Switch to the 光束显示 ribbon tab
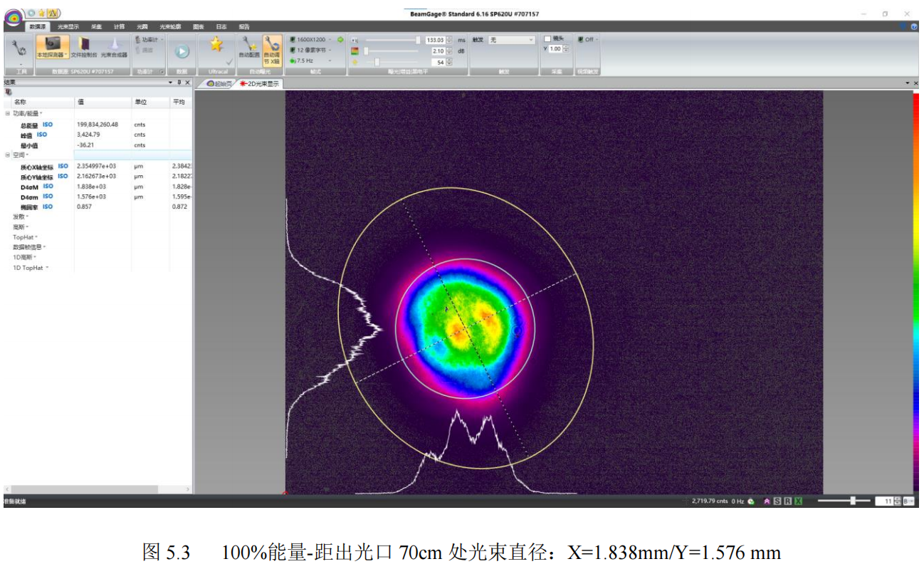The image size is (924, 564). [x=68, y=26]
